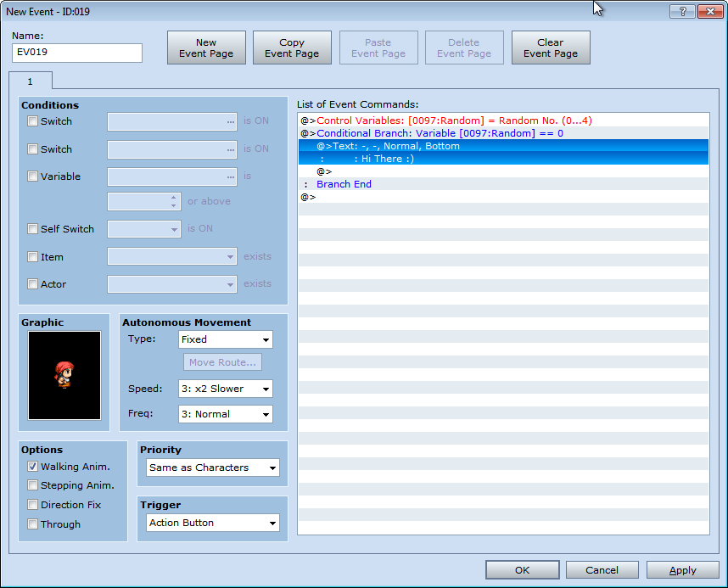Clear the event page

pos(550,48)
